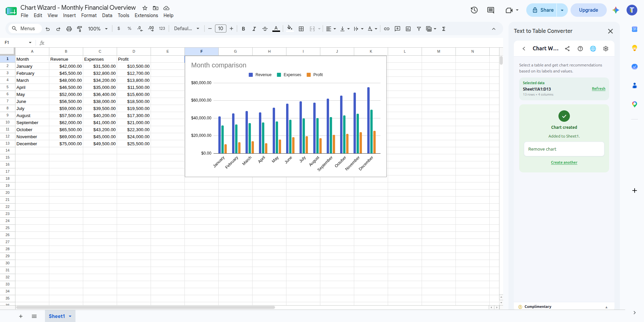Image resolution: width=644 pixels, height=322 pixels.
Task: Open text wrapping dropdown
Action: 359,29
